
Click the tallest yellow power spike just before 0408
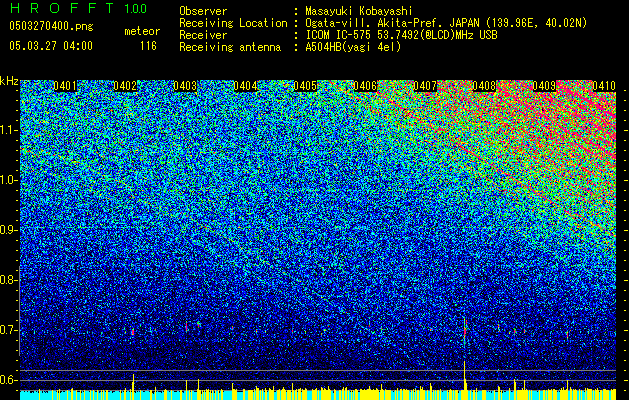(465, 375)
